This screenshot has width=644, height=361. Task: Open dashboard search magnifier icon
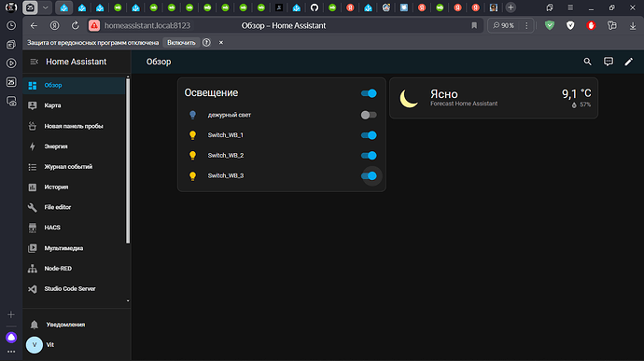(x=588, y=62)
